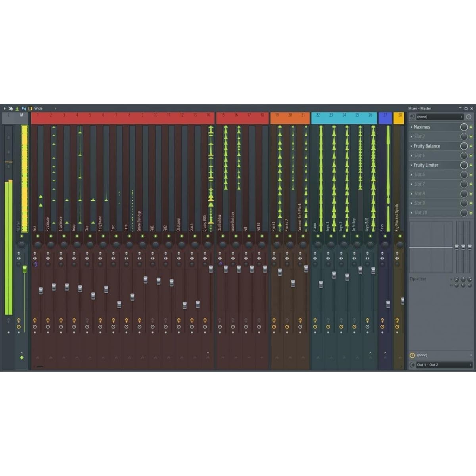
Task: Select mixer track 14 header
Action: click(208, 118)
